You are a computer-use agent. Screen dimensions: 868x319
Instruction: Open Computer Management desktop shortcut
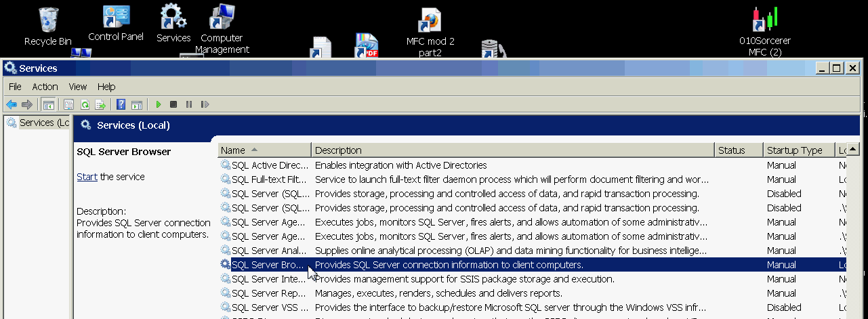(222, 28)
